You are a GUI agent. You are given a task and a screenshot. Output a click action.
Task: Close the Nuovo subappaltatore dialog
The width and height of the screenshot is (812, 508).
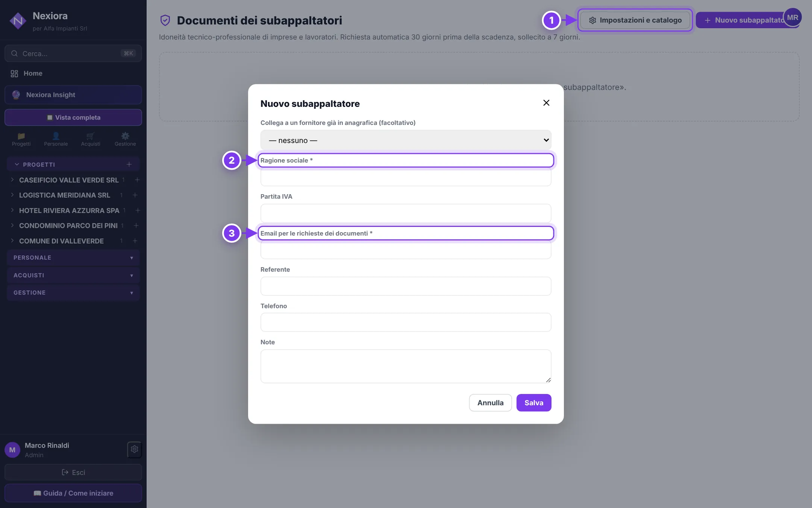pos(546,103)
